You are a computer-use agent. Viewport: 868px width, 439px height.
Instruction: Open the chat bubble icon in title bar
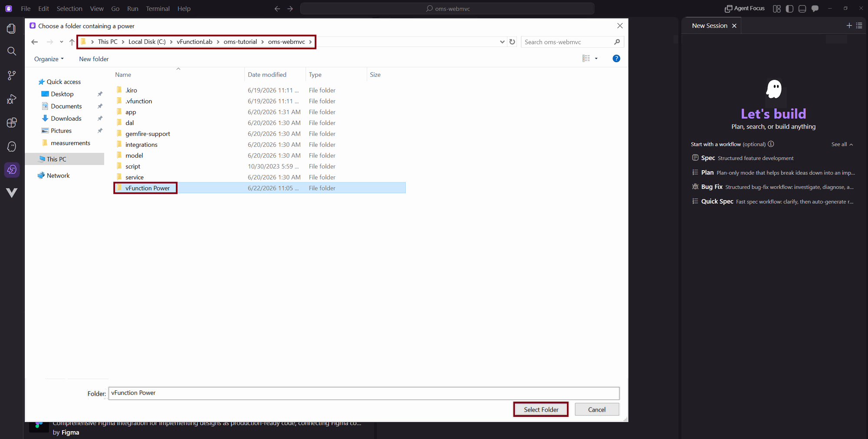(815, 9)
